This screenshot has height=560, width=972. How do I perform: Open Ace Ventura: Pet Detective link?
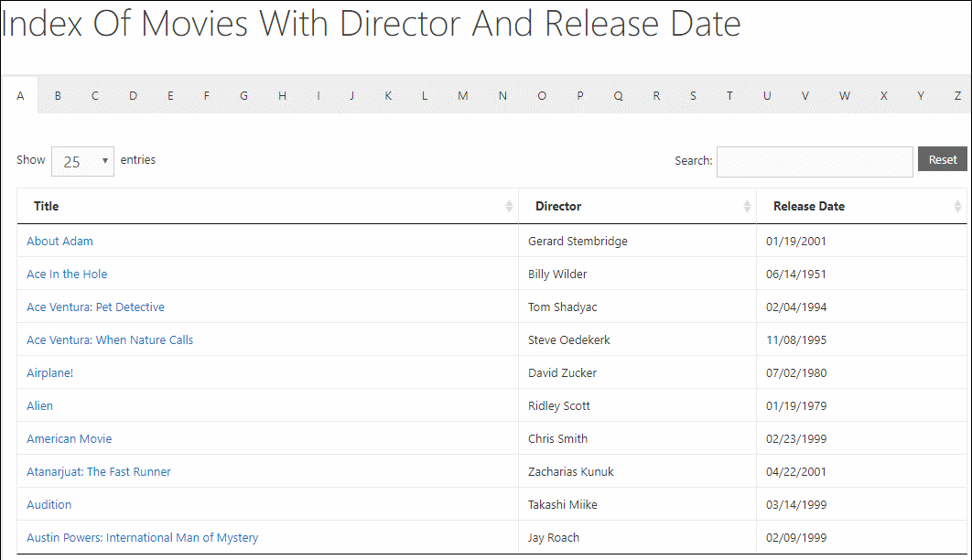pyautogui.click(x=95, y=307)
